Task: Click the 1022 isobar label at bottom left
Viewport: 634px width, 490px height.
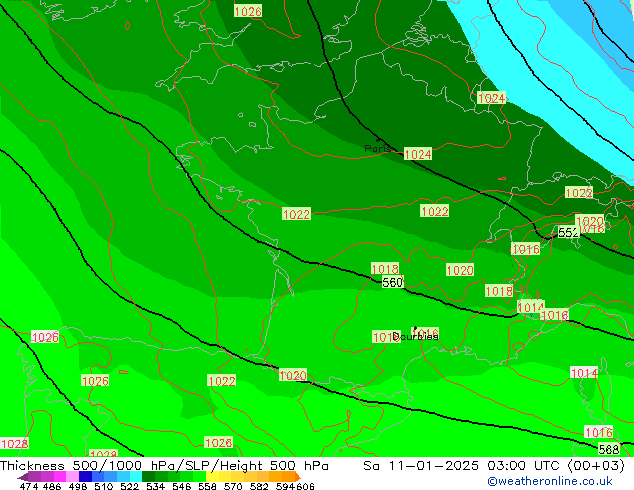Action: [x=222, y=381]
